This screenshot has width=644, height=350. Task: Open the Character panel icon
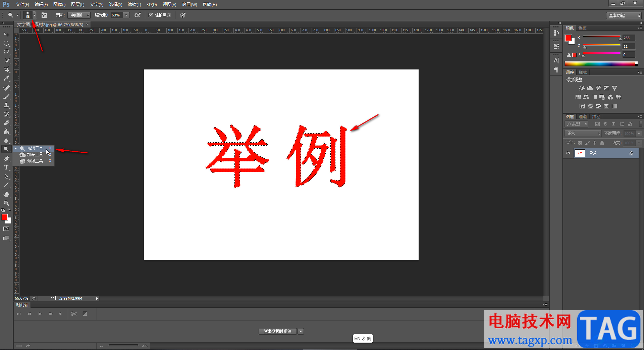556,61
